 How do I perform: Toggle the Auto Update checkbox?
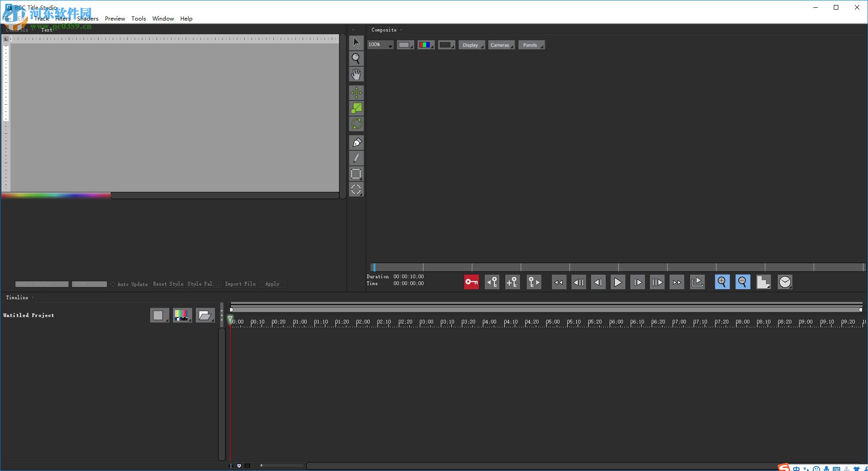(113, 284)
